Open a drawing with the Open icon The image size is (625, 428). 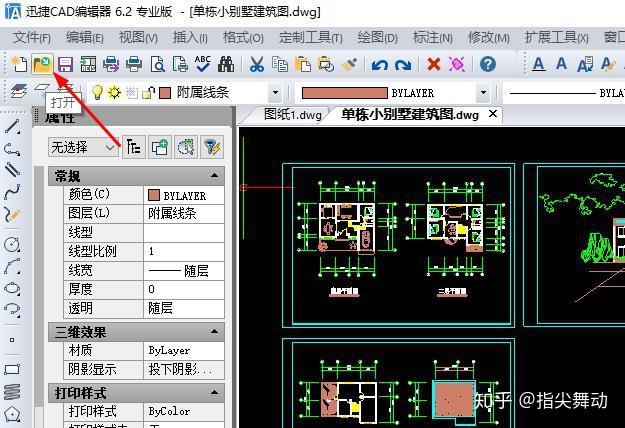click(42, 64)
